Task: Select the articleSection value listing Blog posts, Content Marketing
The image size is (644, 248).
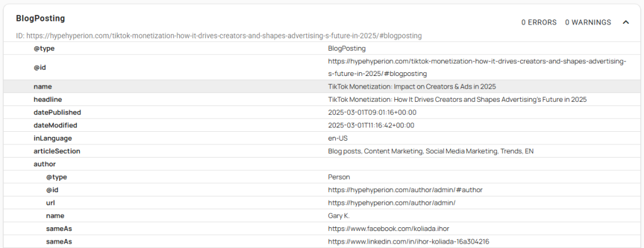Action: (x=430, y=151)
